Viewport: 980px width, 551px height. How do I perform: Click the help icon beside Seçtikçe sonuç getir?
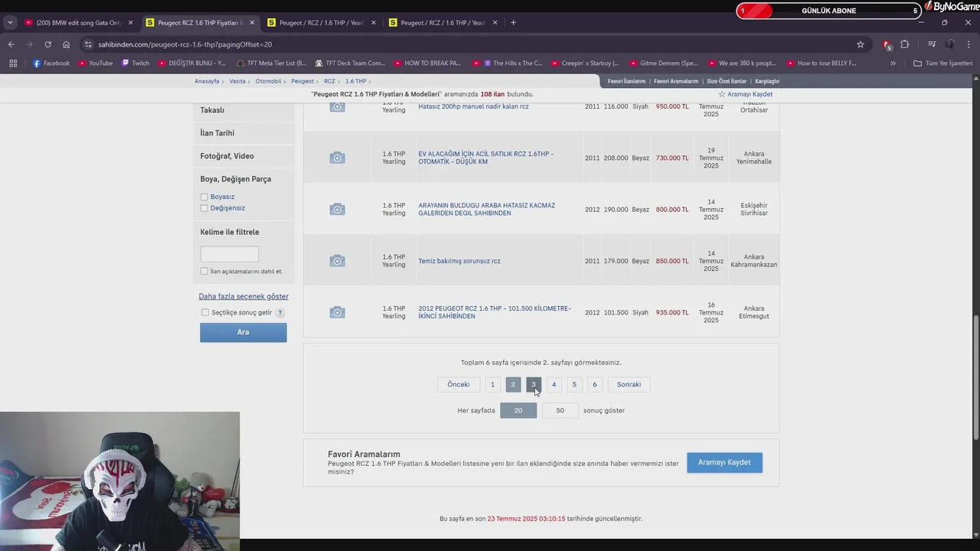pyautogui.click(x=280, y=312)
